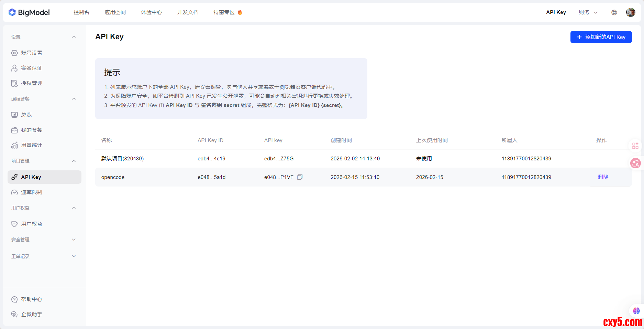Open the 财务 dropdown menu
Screen dimensions: 644x329
[x=588, y=12]
